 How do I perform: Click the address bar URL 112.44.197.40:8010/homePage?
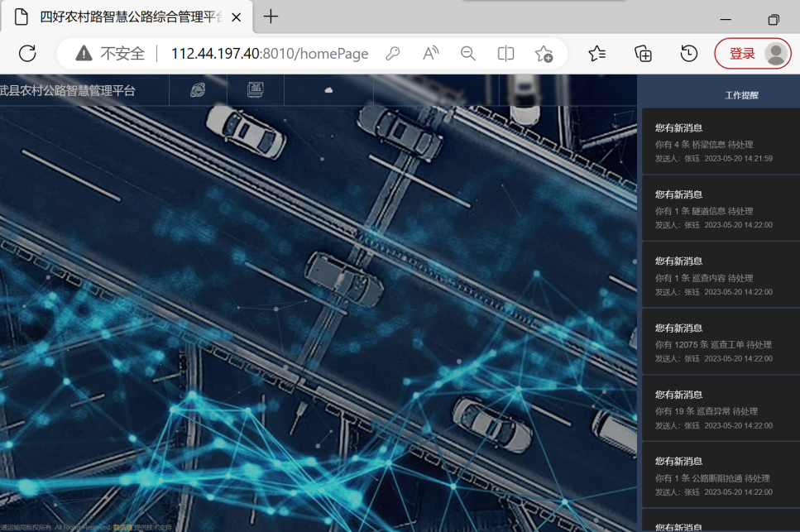pyautogui.click(x=270, y=54)
